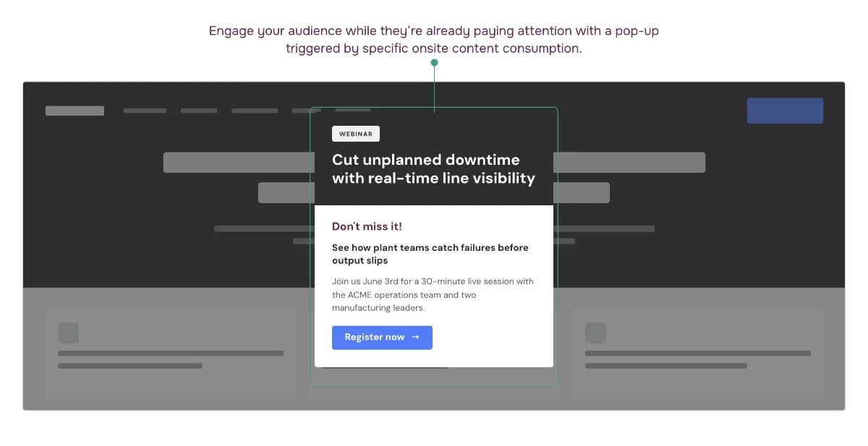Click the headline "Cut unplanned downtime"

433,169
